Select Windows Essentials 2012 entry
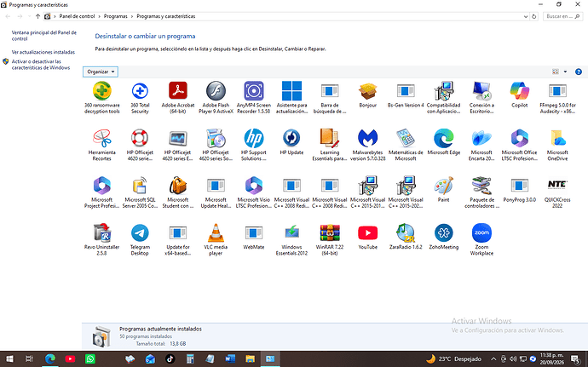The image size is (588, 367). (x=291, y=239)
